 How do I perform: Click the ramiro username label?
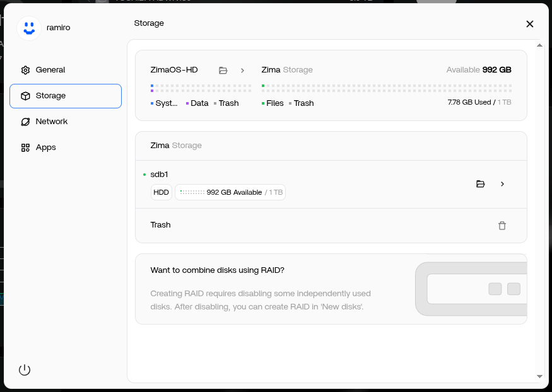click(x=58, y=28)
